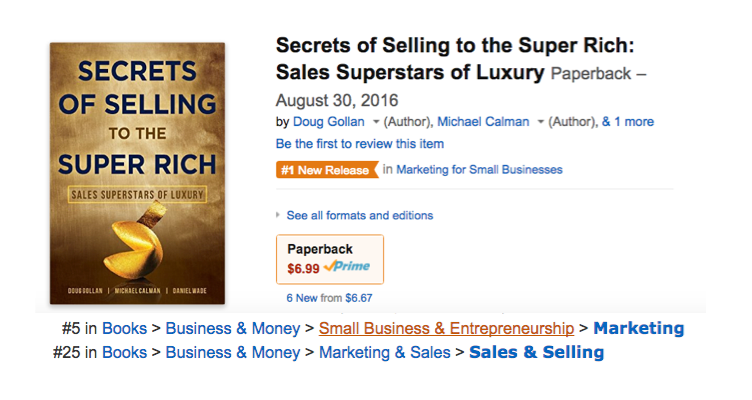
Task: Open Doug Gollan author link
Action: click(328, 122)
